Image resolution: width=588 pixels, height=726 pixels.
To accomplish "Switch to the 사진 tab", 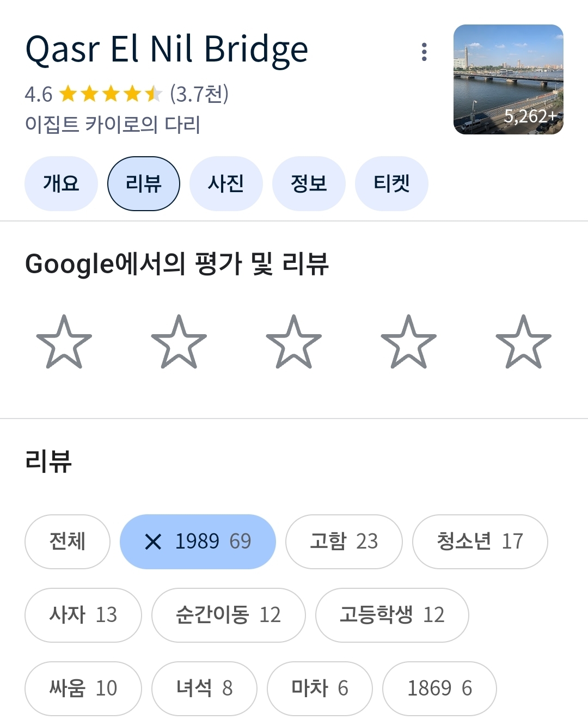I will (226, 183).
